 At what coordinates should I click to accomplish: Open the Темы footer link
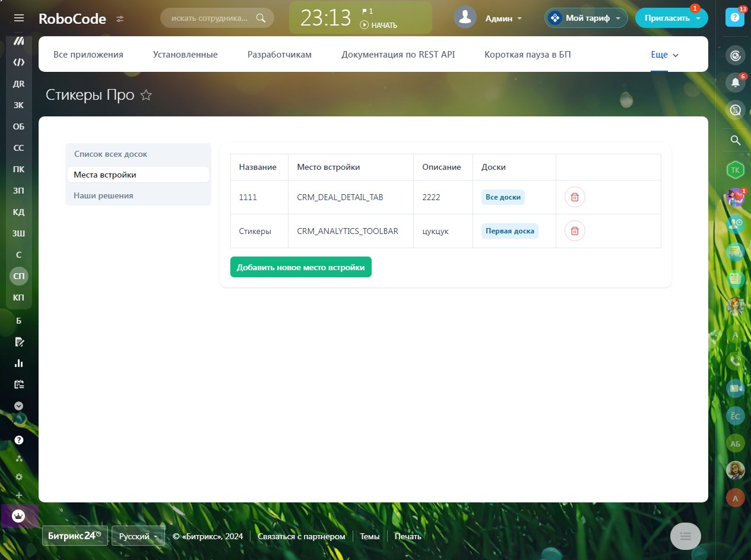click(x=370, y=536)
